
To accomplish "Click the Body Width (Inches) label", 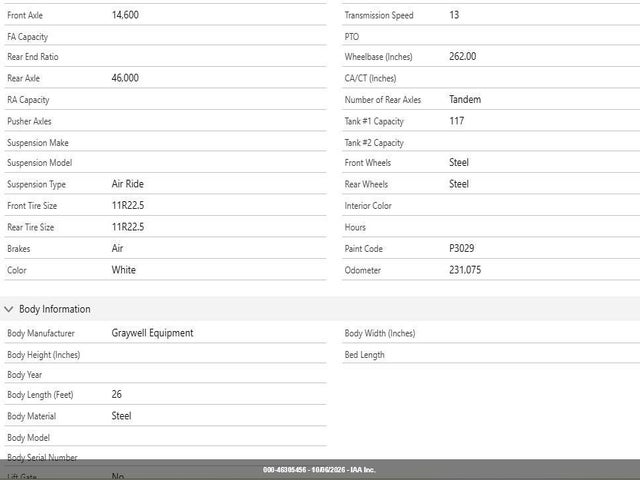I will tap(380, 333).
